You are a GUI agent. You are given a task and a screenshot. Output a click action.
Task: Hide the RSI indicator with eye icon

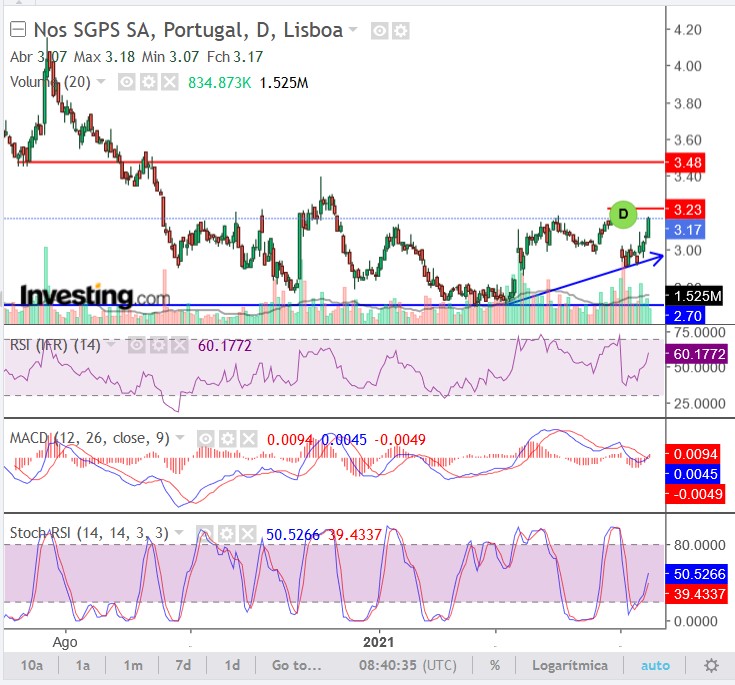(136, 346)
